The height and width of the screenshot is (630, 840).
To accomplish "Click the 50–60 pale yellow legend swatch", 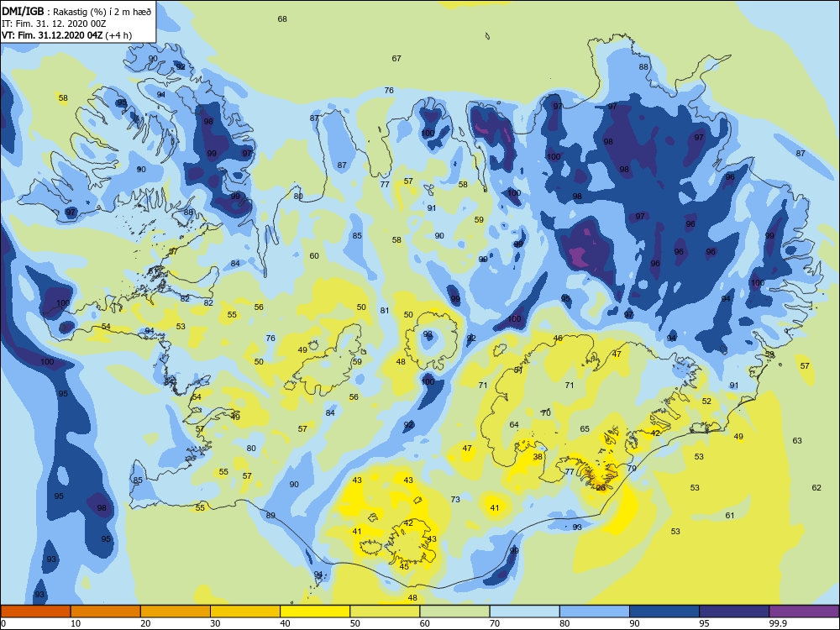I will (386, 612).
